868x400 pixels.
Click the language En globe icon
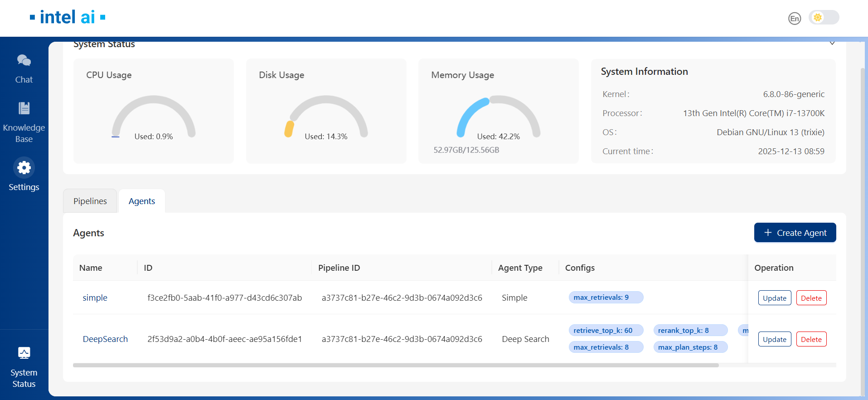tap(794, 19)
